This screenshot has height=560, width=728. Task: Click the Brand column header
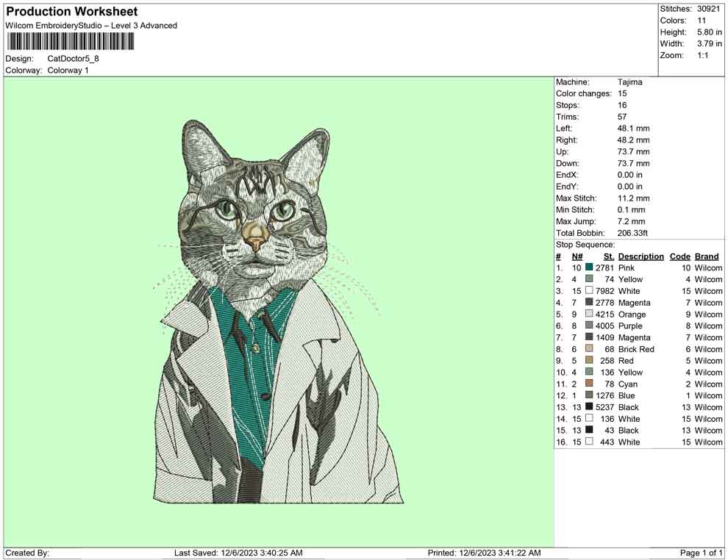(x=706, y=256)
